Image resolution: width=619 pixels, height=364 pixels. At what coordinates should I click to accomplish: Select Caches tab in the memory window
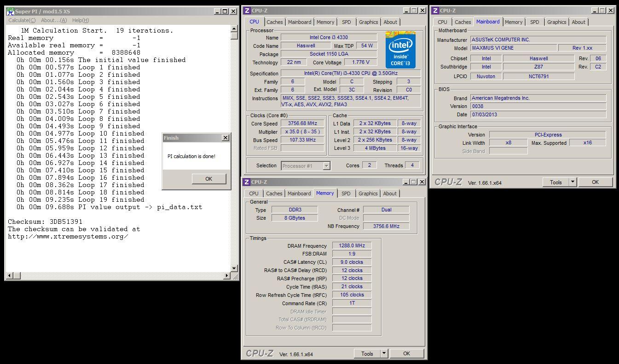(274, 193)
